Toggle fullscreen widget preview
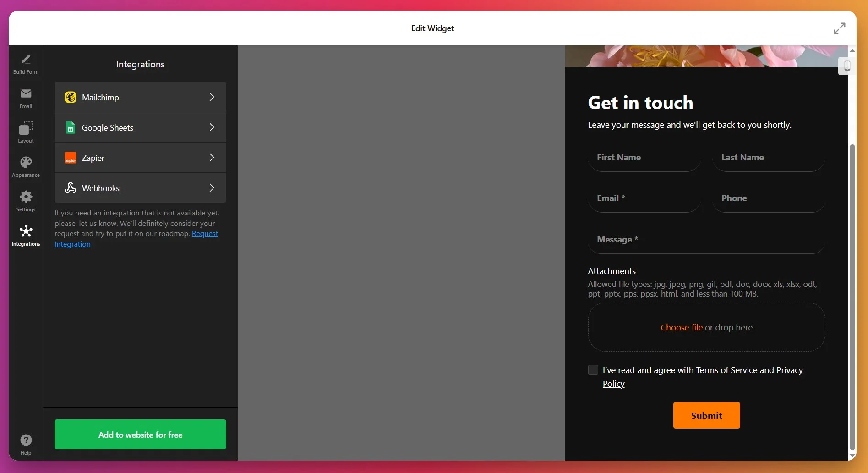The height and width of the screenshot is (473, 868). (x=839, y=28)
